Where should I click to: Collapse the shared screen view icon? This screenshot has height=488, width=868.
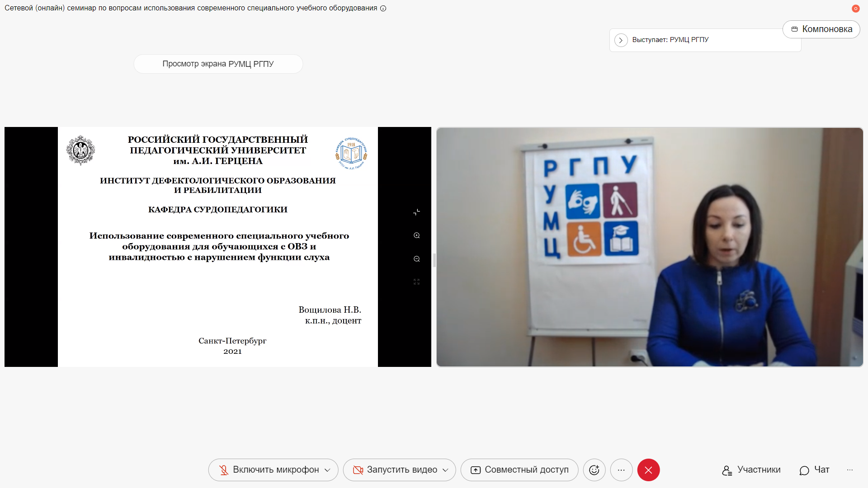pos(417,212)
